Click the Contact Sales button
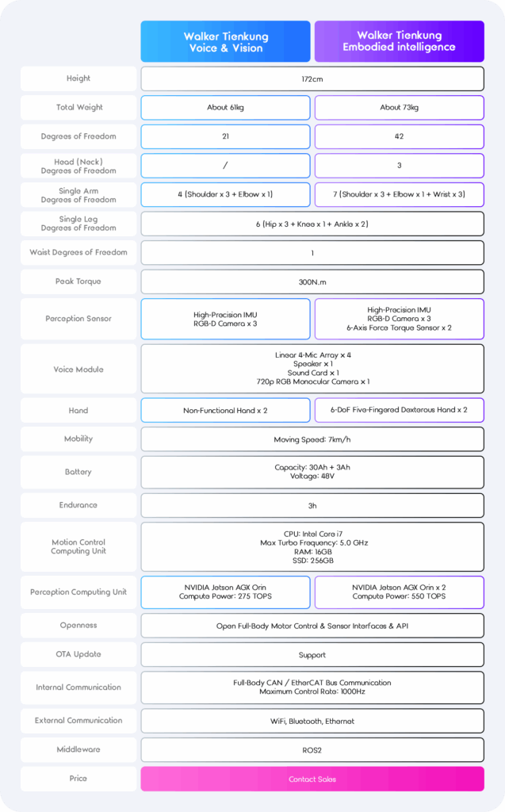The image size is (505, 812). [312, 779]
